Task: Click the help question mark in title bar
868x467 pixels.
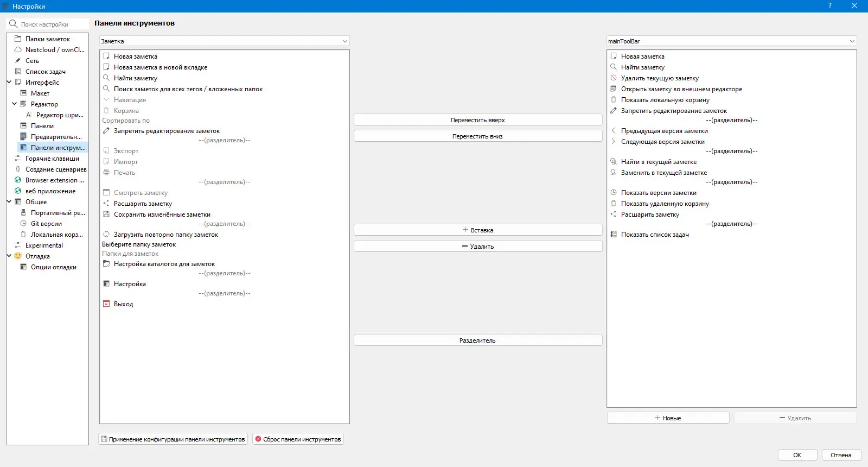Action: point(830,6)
